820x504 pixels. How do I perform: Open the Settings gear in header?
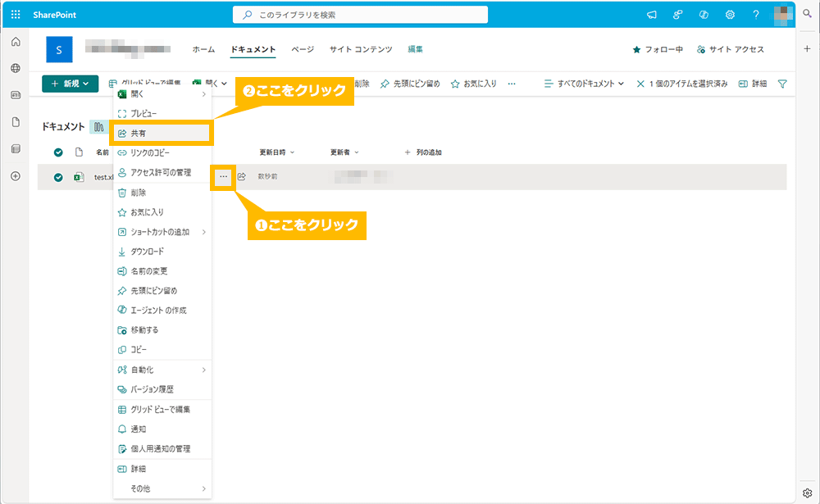click(730, 15)
